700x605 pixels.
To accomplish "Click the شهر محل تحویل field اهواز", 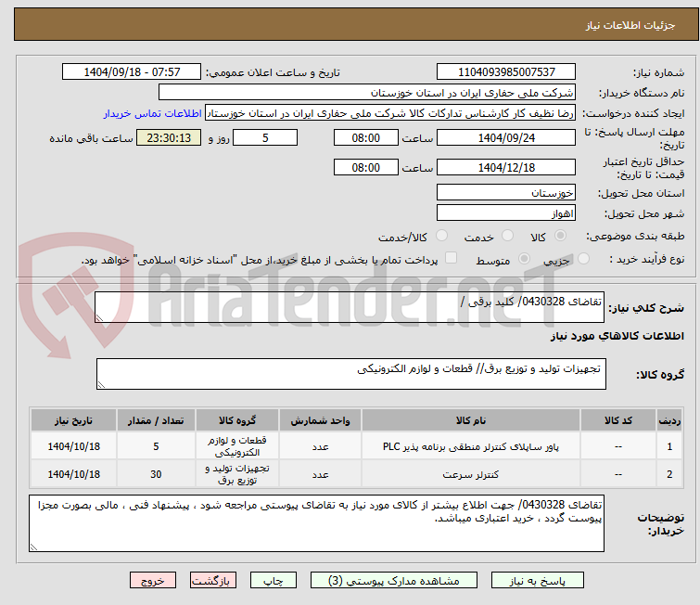I will pos(506,212).
